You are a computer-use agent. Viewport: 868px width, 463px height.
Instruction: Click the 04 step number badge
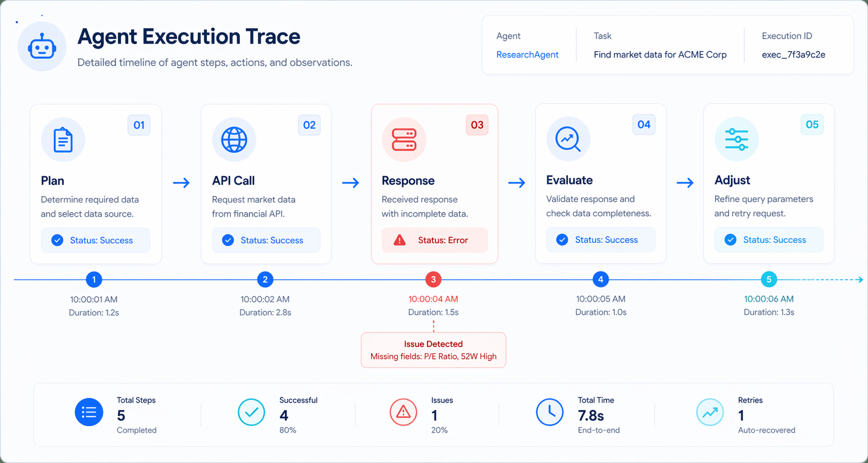pos(644,125)
